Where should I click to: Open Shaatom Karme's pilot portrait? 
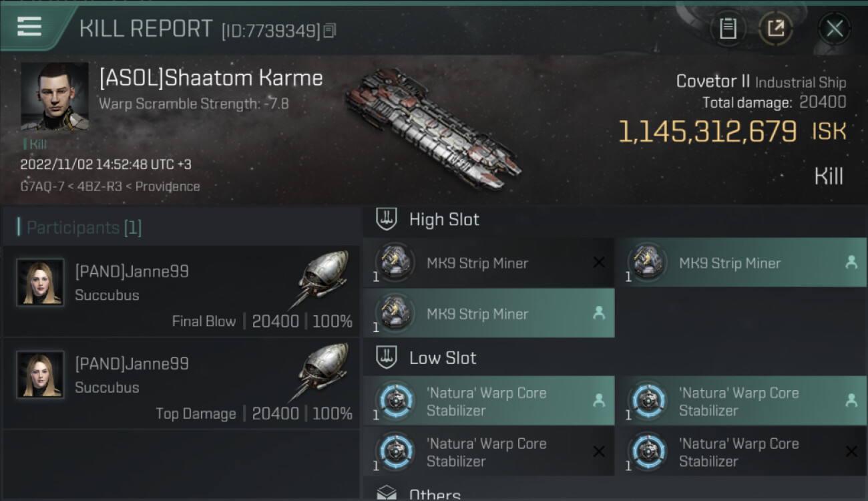click(55, 96)
